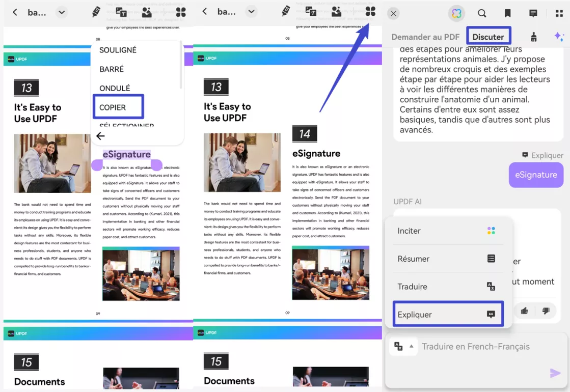
Task: Click the context menu scrollbar
Action: tap(181, 65)
